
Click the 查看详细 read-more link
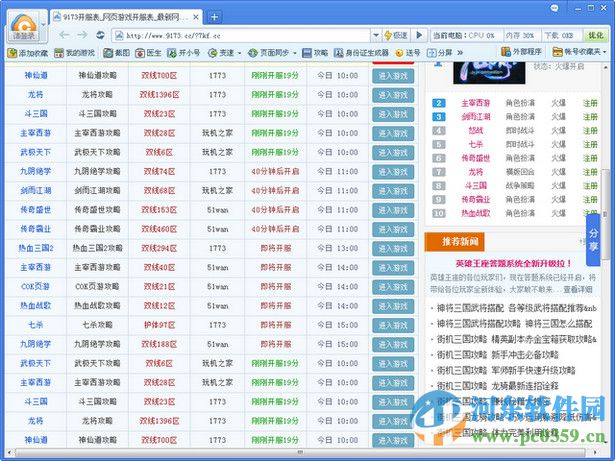click(x=578, y=290)
